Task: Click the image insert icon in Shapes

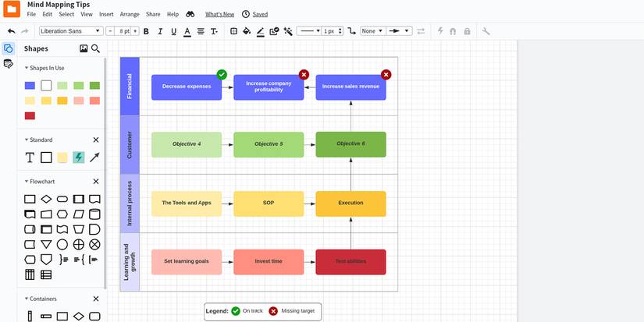Action: (x=84, y=48)
